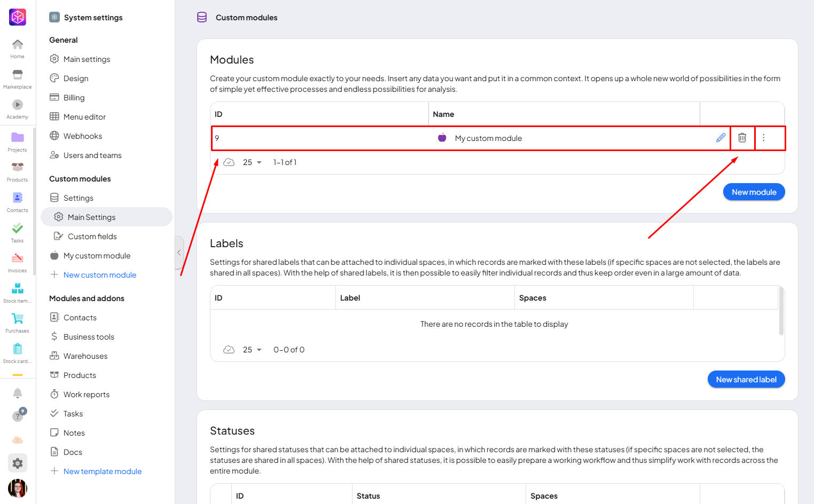Go to Academy in the left sidebar
Image resolution: width=814 pixels, height=504 pixels.
click(x=17, y=108)
